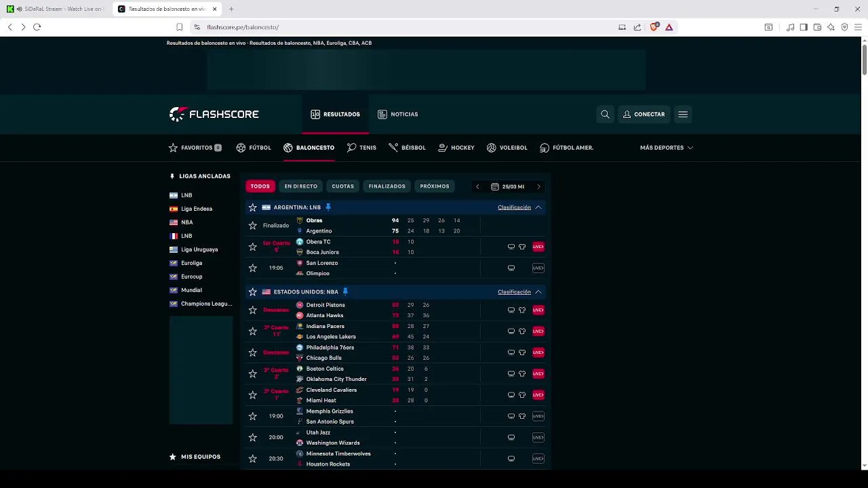Viewport: 868px width, 488px height.
Task: Unpin the Argentina LNB league pin
Action: pos(328,207)
